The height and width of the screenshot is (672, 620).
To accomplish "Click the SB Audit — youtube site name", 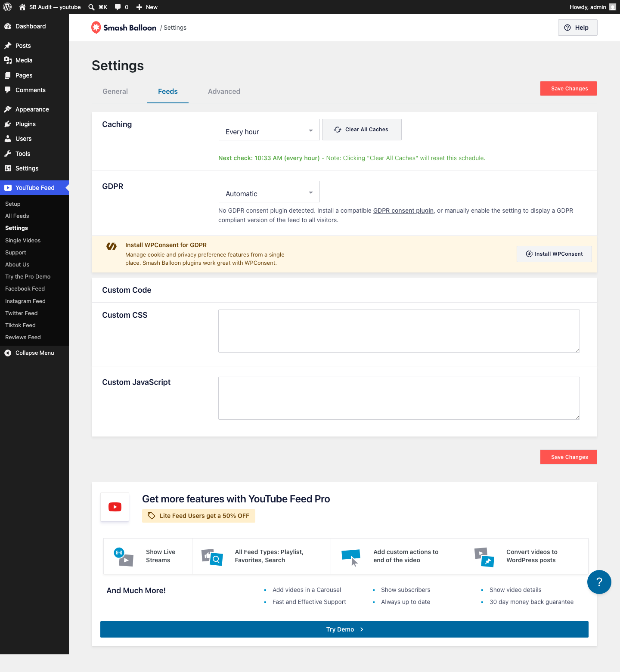I will click(55, 7).
